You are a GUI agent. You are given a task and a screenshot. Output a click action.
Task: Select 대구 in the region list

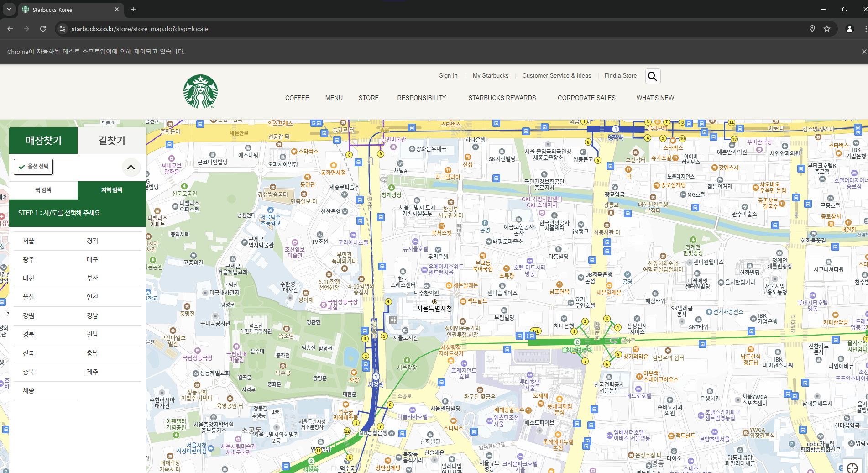pos(93,260)
